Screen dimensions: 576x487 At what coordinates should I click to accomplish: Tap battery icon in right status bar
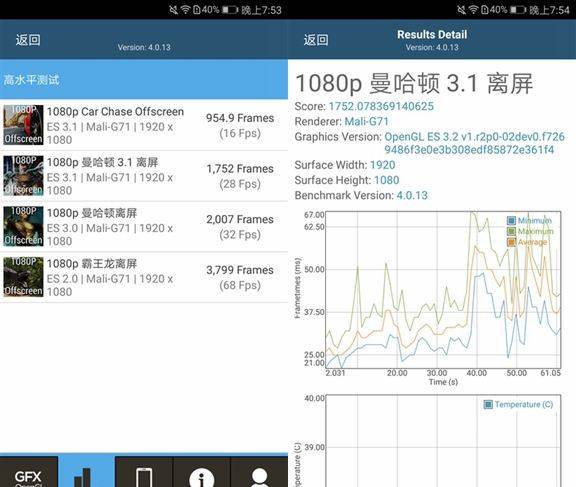[518, 10]
